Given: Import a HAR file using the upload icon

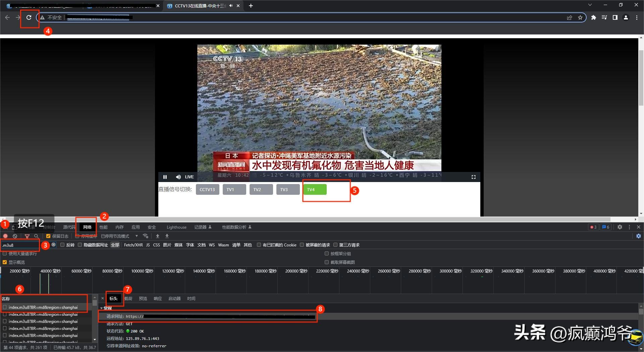Looking at the screenshot, I should (x=158, y=236).
